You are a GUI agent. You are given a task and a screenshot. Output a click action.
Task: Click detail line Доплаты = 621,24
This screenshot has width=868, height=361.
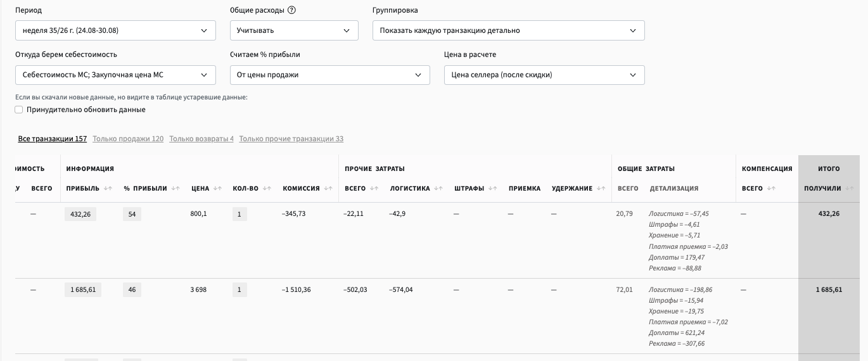677,333
